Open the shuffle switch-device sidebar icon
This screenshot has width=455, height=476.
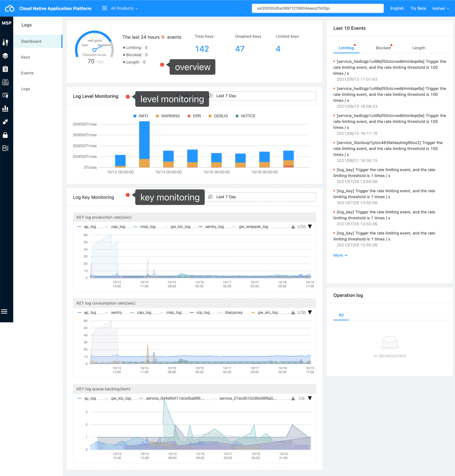5,82
